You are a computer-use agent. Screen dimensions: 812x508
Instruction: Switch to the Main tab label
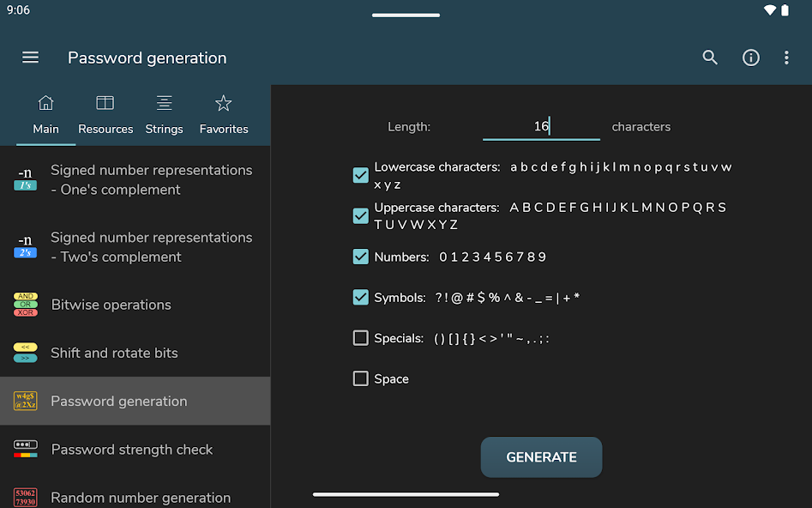pyautogui.click(x=45, y=129)
